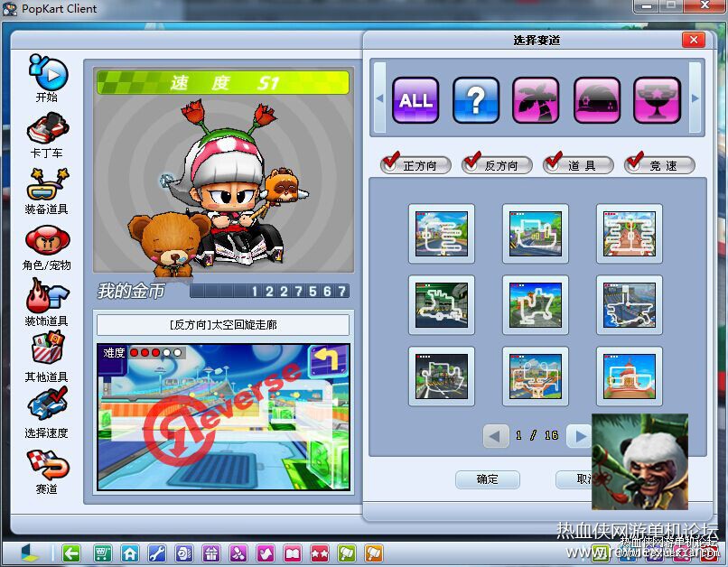
Task: Choose the random question mark category
Action: [476, 99]
